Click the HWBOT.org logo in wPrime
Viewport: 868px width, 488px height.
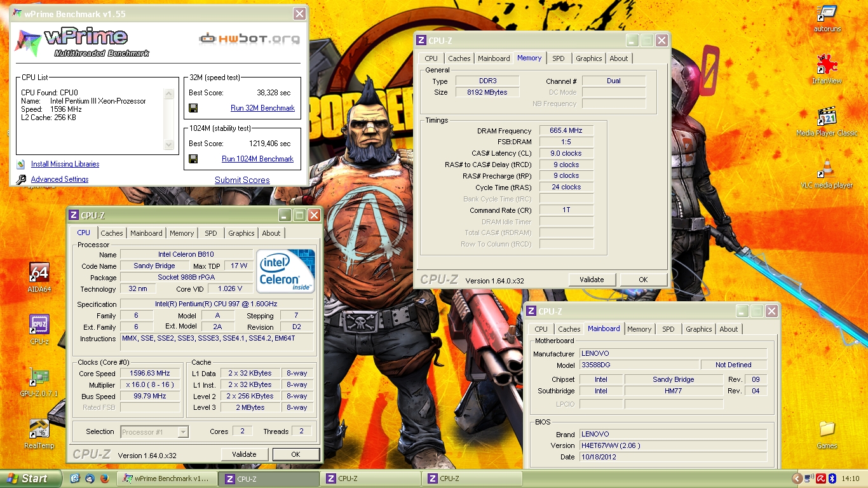pos(249,39)
